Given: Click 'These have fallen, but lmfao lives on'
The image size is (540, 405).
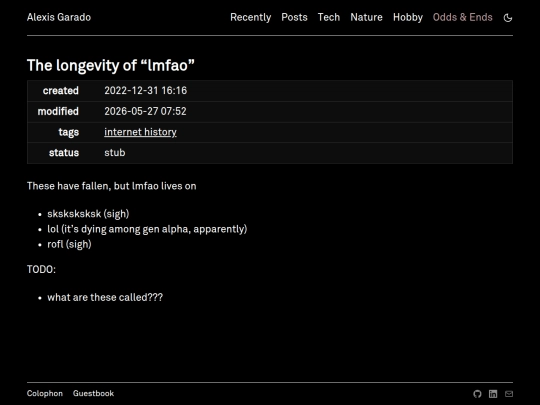Looking at the screenshot, I should 112,186.
